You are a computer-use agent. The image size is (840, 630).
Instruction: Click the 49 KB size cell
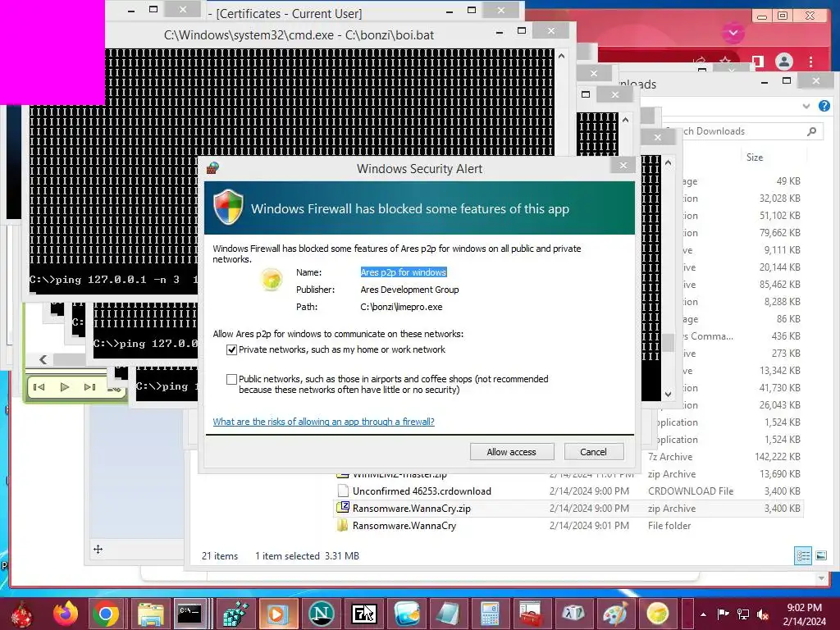[x=788, y=181]
